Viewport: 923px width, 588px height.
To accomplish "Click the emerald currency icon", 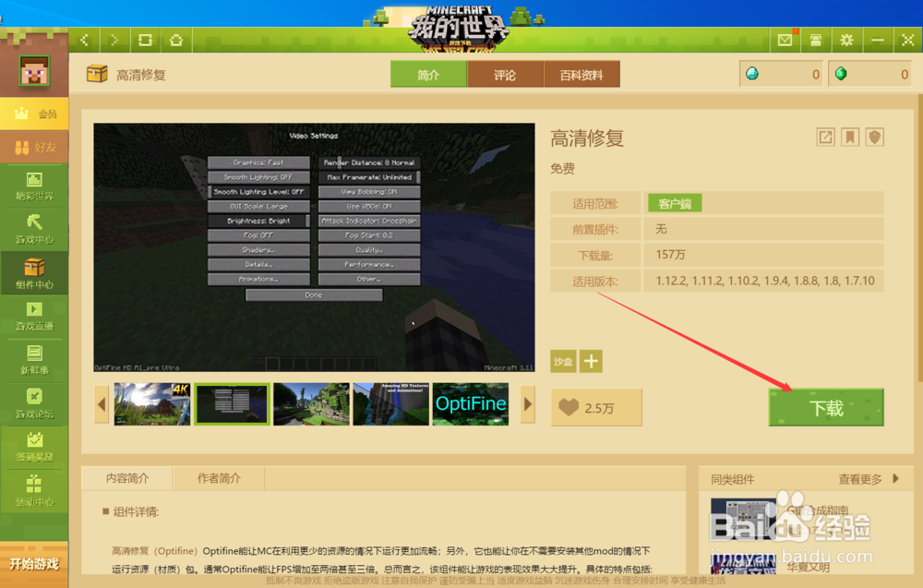I will pos(841,74).
